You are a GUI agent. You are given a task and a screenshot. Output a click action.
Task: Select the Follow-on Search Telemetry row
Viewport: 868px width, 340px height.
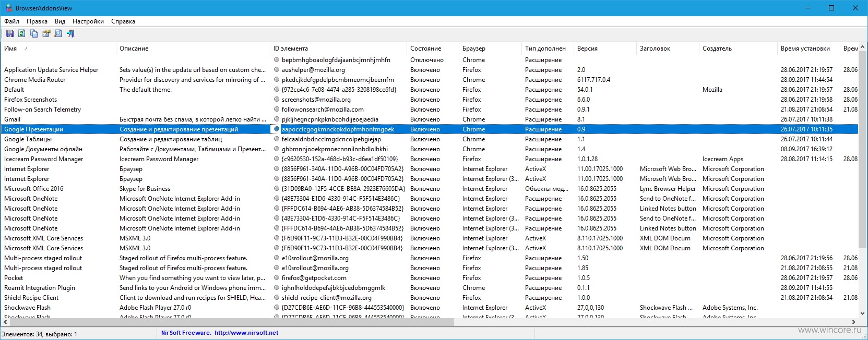pyautogui.click(x=430, y=110)
